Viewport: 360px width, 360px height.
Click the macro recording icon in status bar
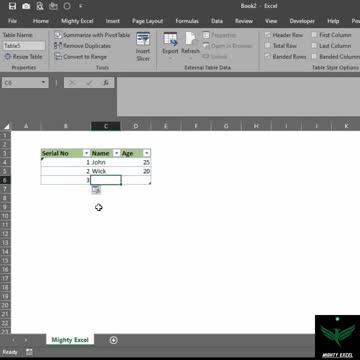point(29,352)
